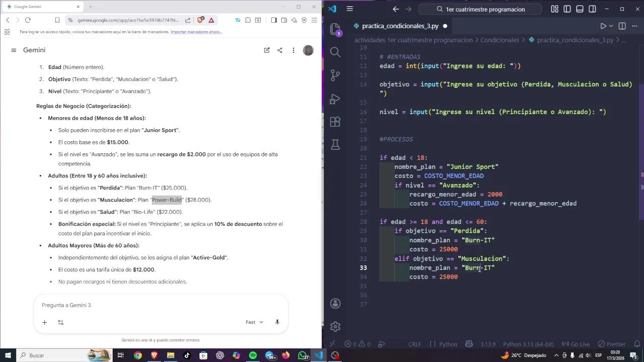Toggle the browser sidebar panel
This screenshot has height=362, width=644.
[x=274, y=20]
